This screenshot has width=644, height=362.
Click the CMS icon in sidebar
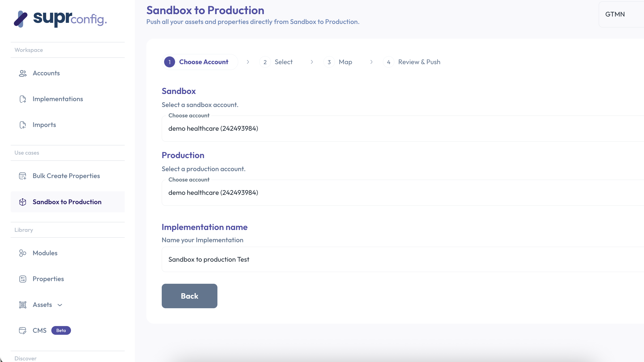(x=23, y=330)
